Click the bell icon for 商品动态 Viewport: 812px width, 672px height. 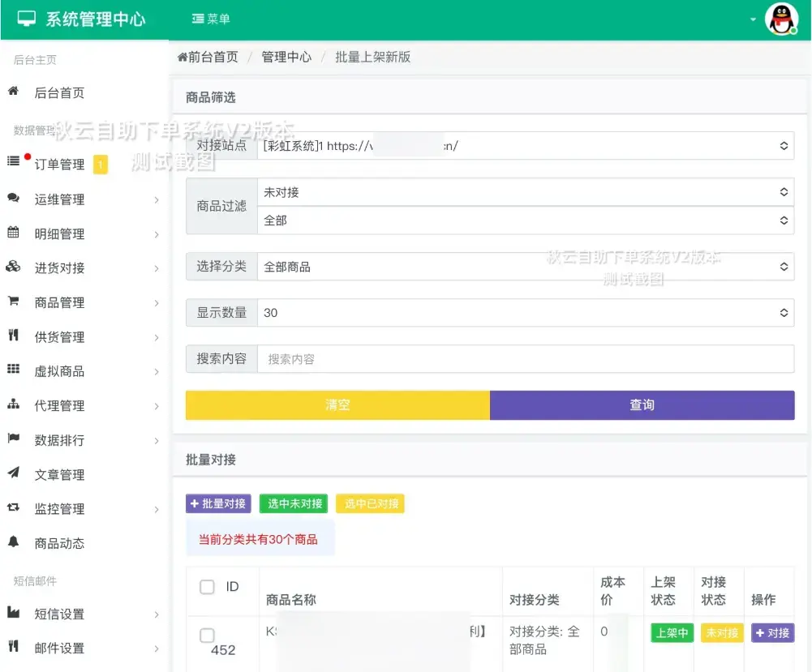pyautogui.click(x=13, y=542)
